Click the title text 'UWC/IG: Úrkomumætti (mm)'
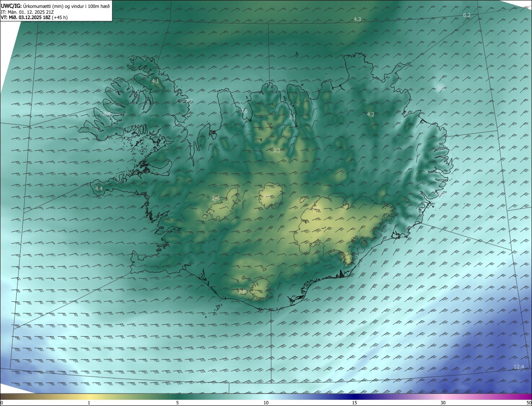This screenshot has height=406, width=532. [x=32, y=6]
